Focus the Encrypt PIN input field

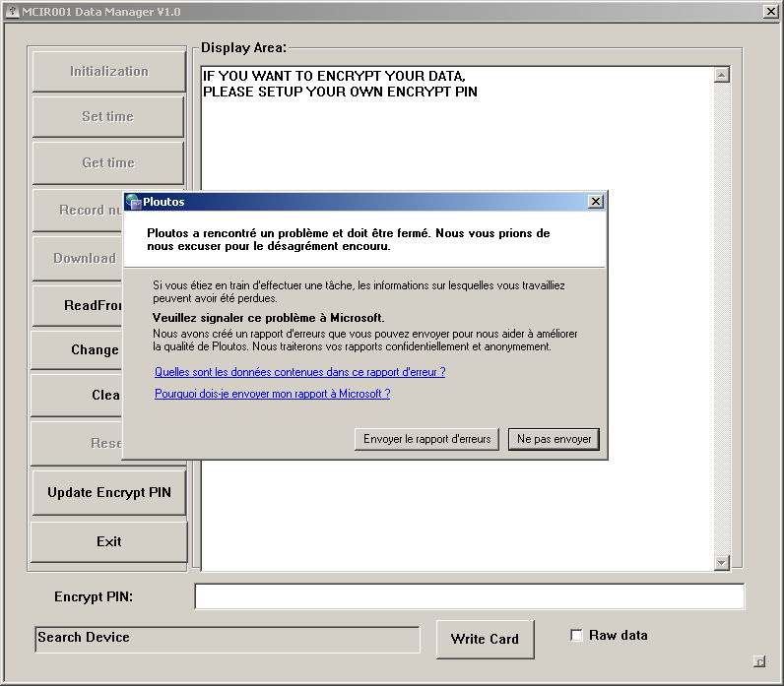click(469, 596)
